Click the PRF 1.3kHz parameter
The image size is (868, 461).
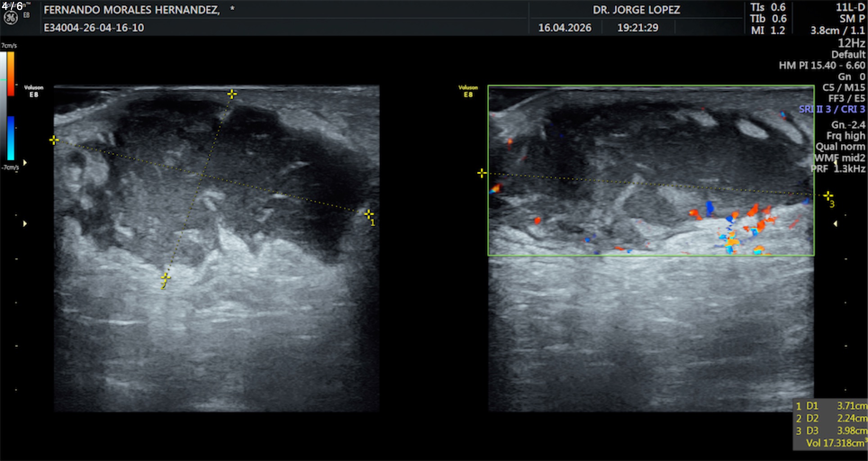[838, 169]
